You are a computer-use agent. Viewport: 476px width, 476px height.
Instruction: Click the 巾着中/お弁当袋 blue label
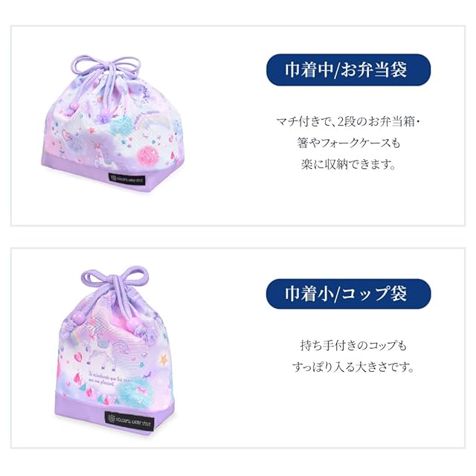[348, 70]
